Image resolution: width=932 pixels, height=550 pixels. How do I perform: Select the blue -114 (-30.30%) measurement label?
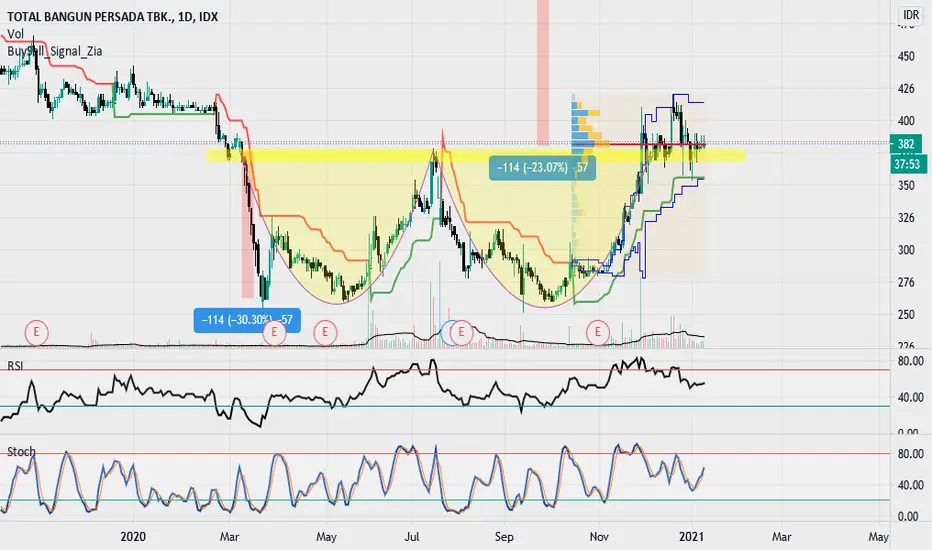(247, 320)
